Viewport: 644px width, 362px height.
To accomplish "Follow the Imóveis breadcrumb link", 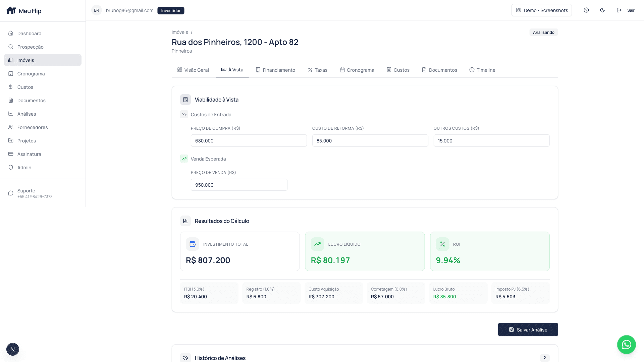I will [180, 32].
